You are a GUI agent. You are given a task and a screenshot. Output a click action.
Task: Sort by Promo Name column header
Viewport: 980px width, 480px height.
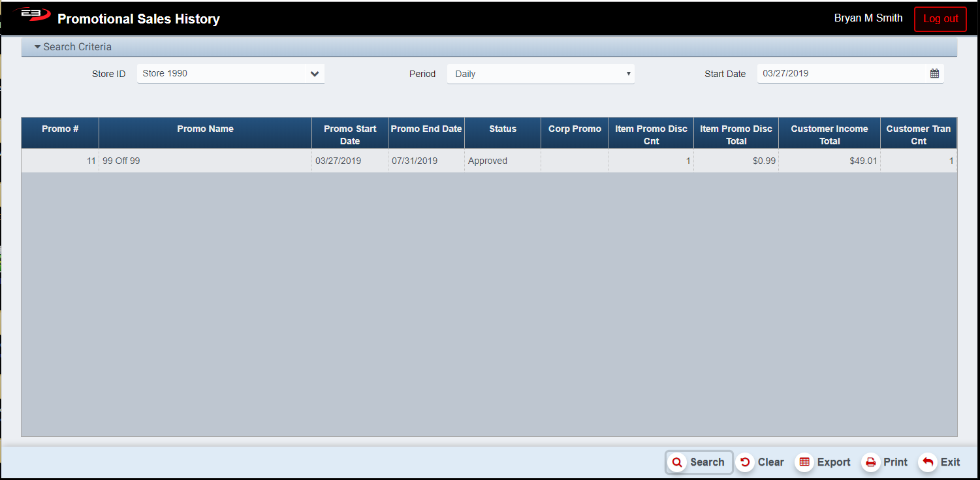pyautogui.click(x=205, y=129)
